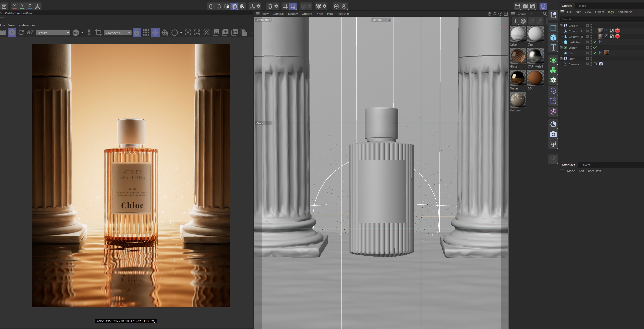Click the circle lens icon in RenderView
The image size is (644, 329).
174,33
